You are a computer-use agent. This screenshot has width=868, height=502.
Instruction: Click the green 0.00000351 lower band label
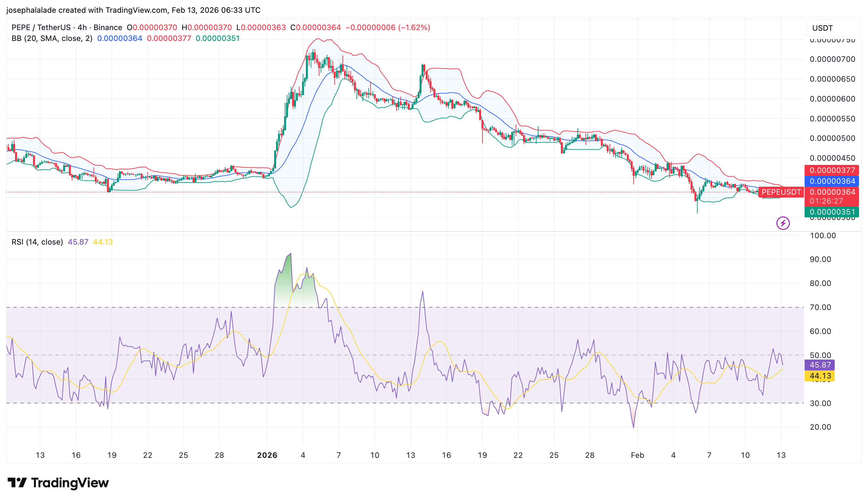(x=832, y=212)
